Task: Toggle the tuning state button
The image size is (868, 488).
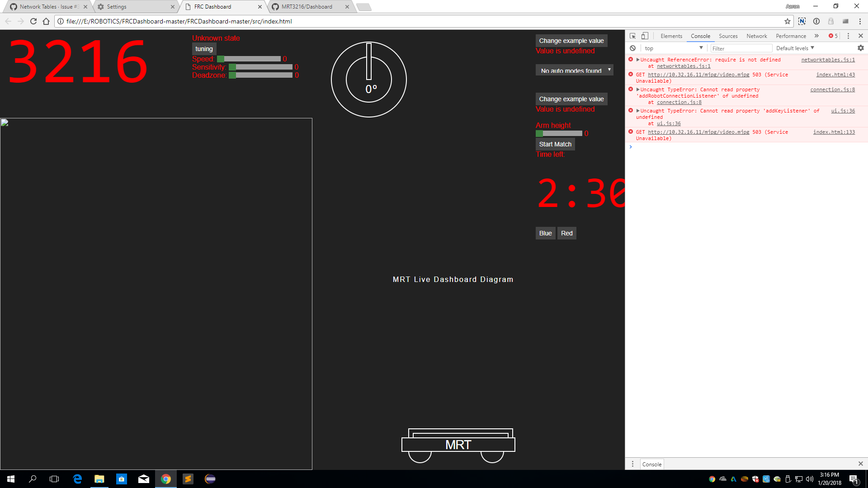Action: pos(204,48)
